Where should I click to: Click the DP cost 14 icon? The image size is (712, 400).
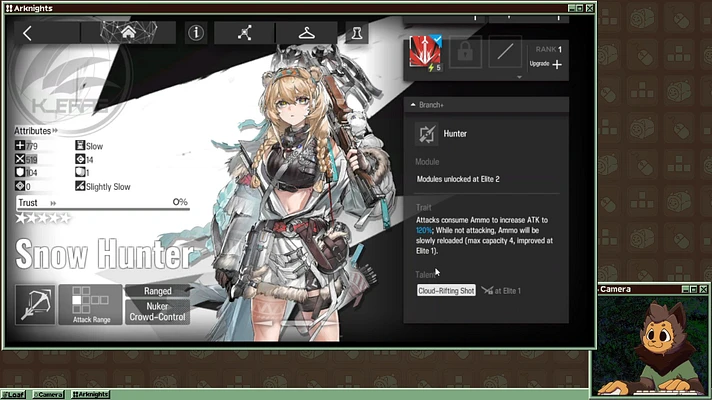pos(80,159)
